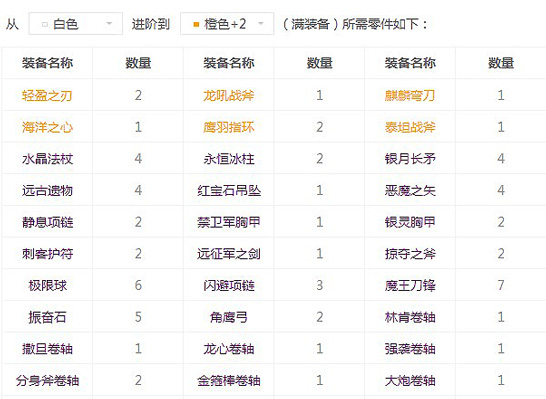Select the 大炮卷轴 cell
The height and width of the screenshot is (399, 546).
410,380
